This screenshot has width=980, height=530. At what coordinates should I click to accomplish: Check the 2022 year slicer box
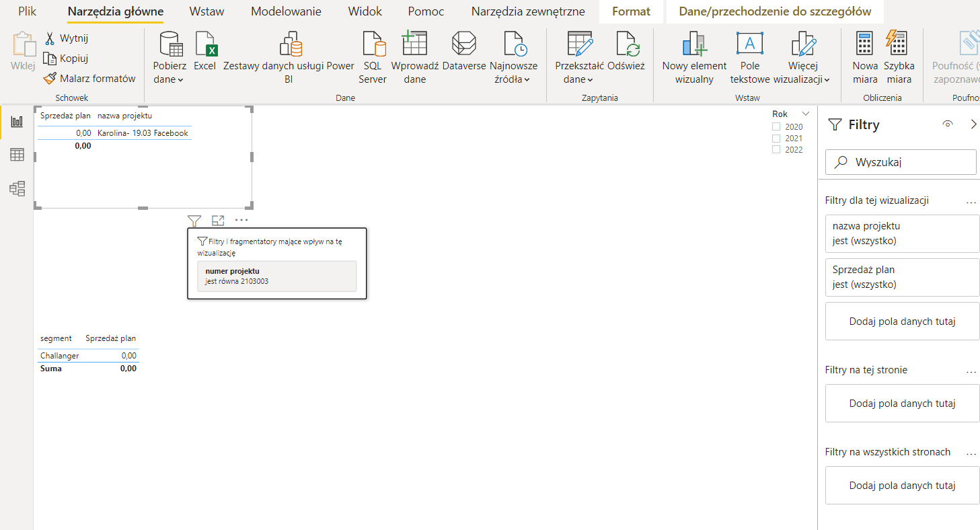pyautogui.click(x=776, y=149)
